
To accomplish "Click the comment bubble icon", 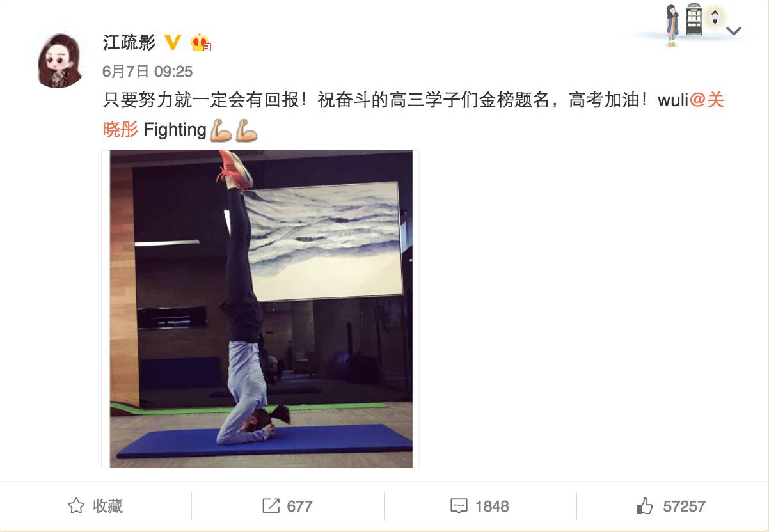I will [x=459, y=507].
